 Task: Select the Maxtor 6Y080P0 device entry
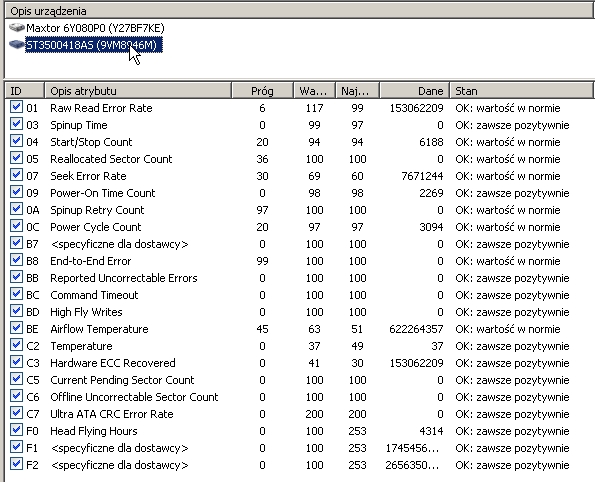(95, 28)
